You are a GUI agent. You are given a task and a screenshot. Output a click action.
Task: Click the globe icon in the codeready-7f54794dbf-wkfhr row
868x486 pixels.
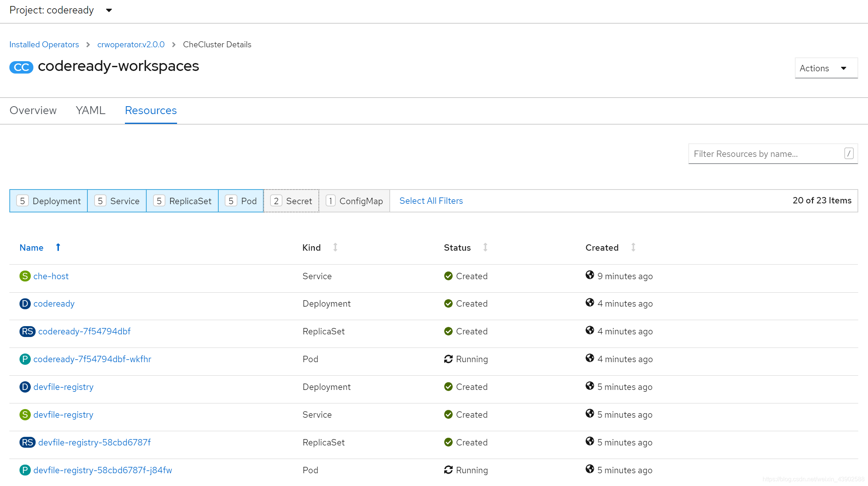pyautogui.click(x=590, y=358)
